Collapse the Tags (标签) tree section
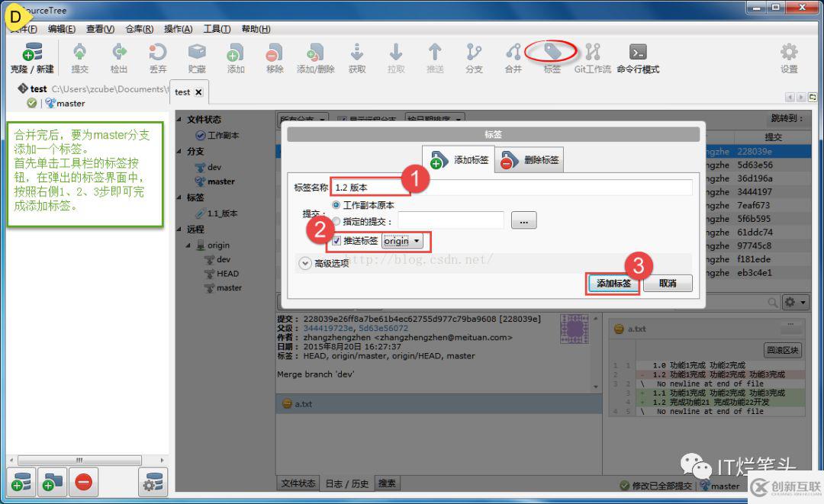This screenshot has height=504, width=824. click(x=179, y=197)
